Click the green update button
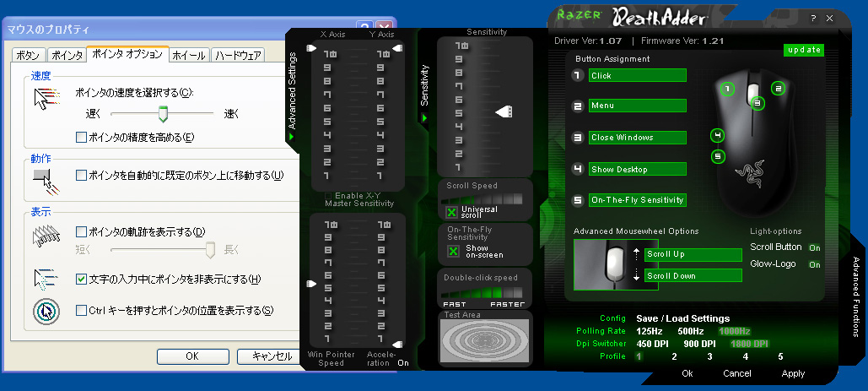This screenshot has height=391, width=868. tap(804, 50)
